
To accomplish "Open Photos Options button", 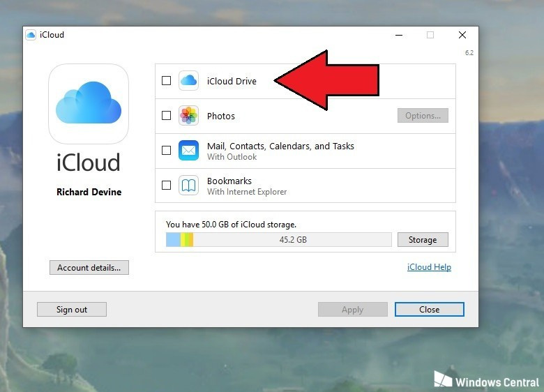I will tap(423, 116).
